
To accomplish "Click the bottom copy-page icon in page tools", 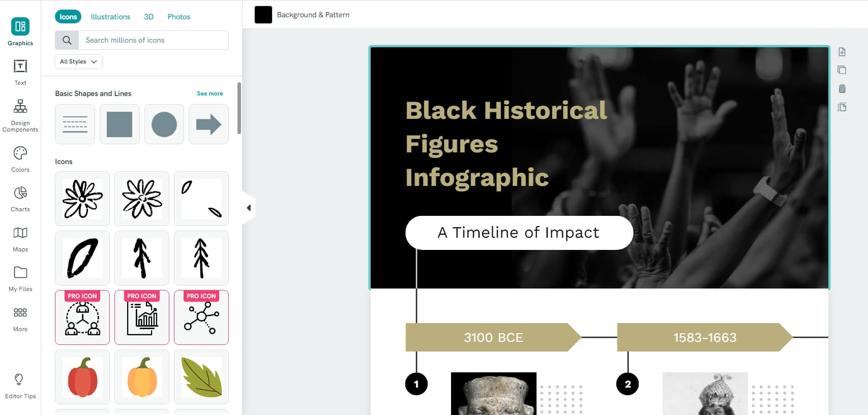I will pyautogui.click(x=842, y=107).
